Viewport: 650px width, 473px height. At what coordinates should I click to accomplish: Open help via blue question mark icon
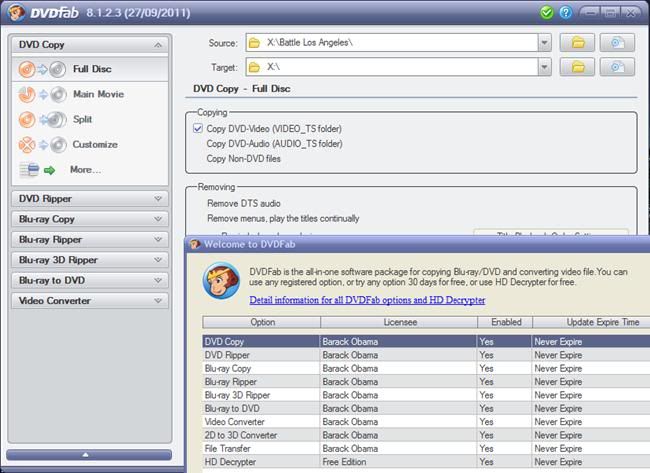[x=565, y=12]
